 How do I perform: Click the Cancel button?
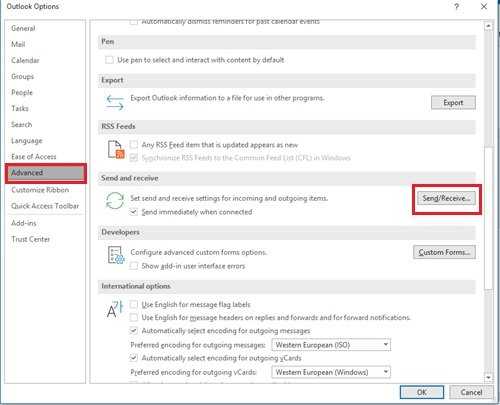point(471,392)
